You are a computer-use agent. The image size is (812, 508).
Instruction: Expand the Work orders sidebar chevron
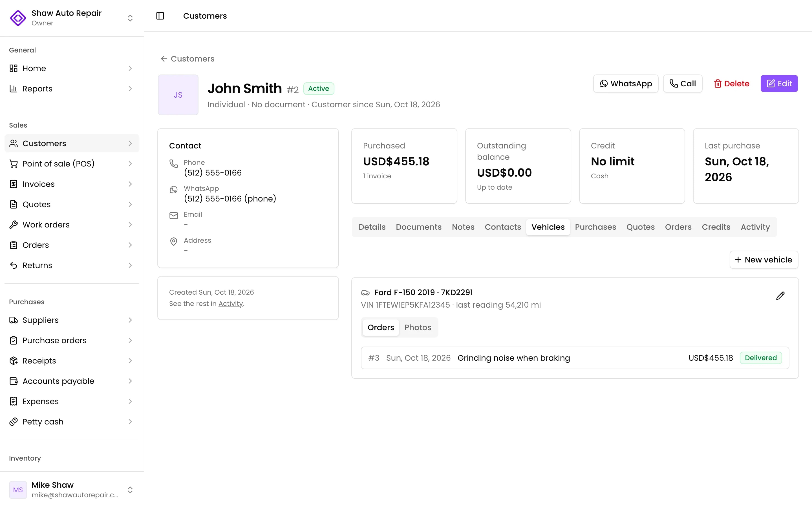130,225
